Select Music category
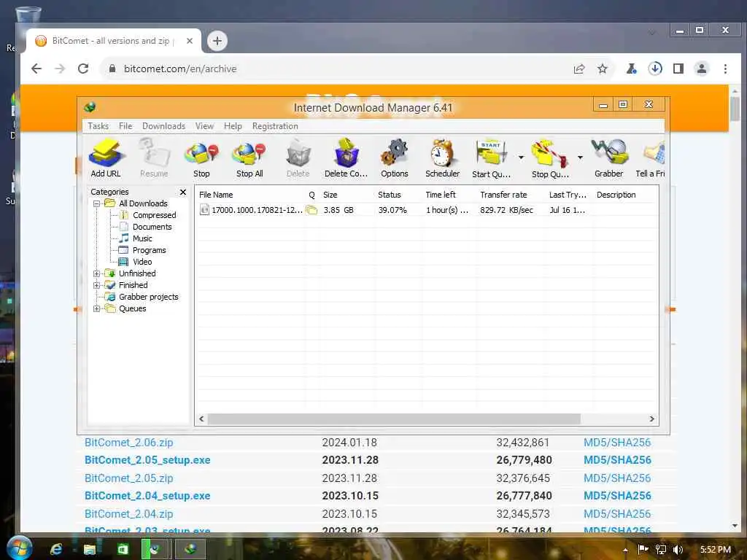The image size is (747, 560). pos(142,238)
